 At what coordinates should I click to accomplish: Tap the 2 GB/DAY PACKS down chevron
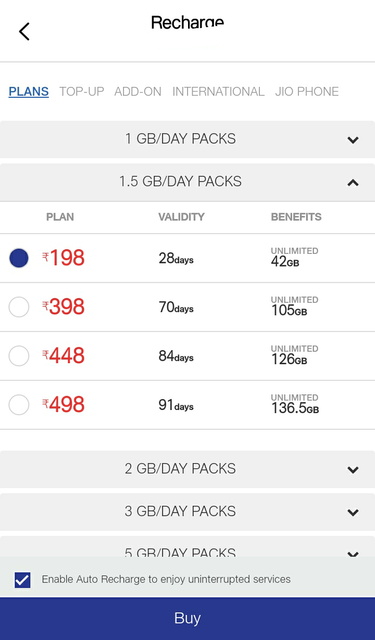(353, 470)
